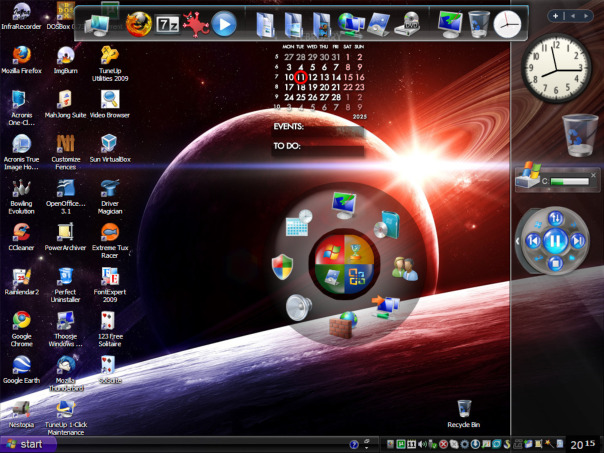604x453 pixels.
Task: Click the C: drive usage bar
Action: [568, 182]
